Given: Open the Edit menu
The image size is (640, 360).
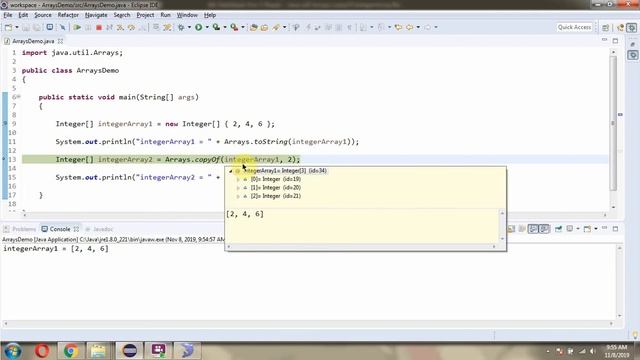Looking at the screenshot, I should 23,15.
